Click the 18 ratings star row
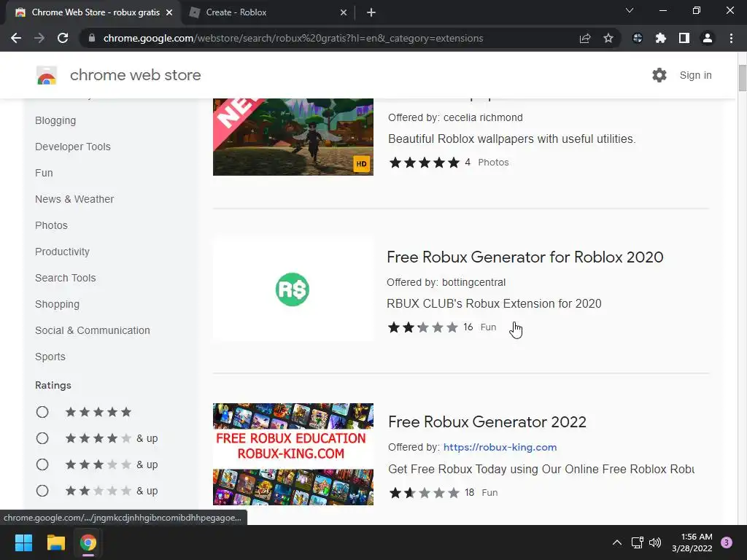The width and height of the screenshot is (747, 560). tap(424, 492)
